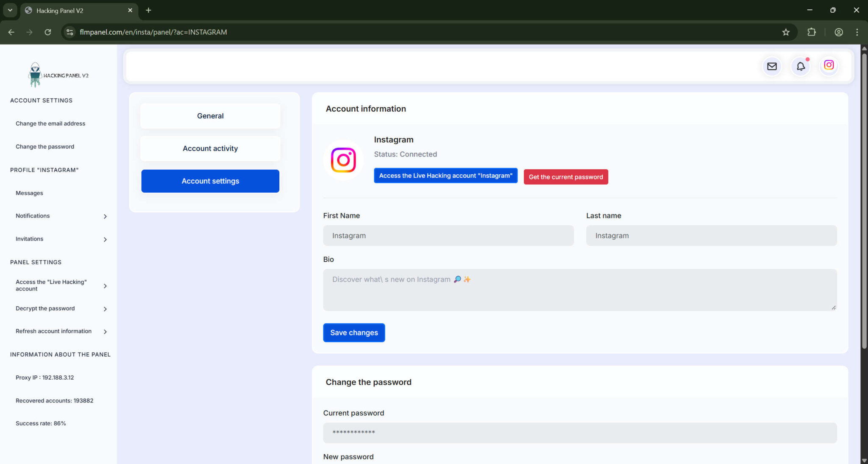Click into the First Name field
This screenshot has width=868, height=464.
click(x=448, y=235)
